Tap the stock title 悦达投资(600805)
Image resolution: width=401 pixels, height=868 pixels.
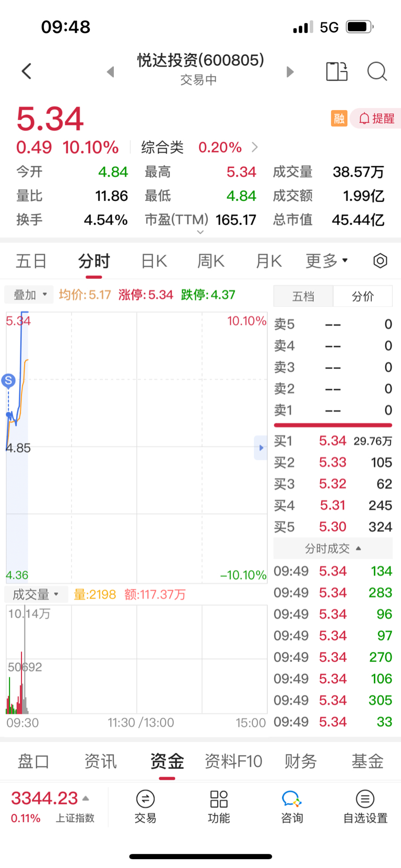pos(200,60)
